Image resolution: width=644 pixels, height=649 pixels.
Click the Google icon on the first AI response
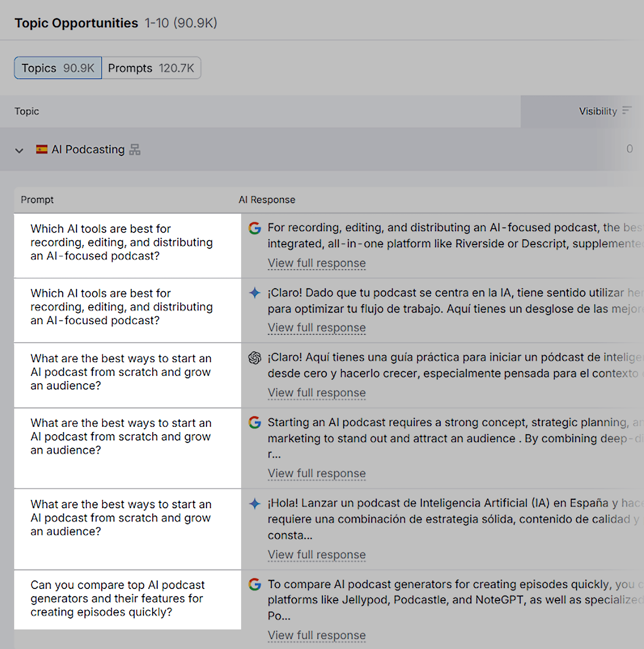(x=255, y=228)
